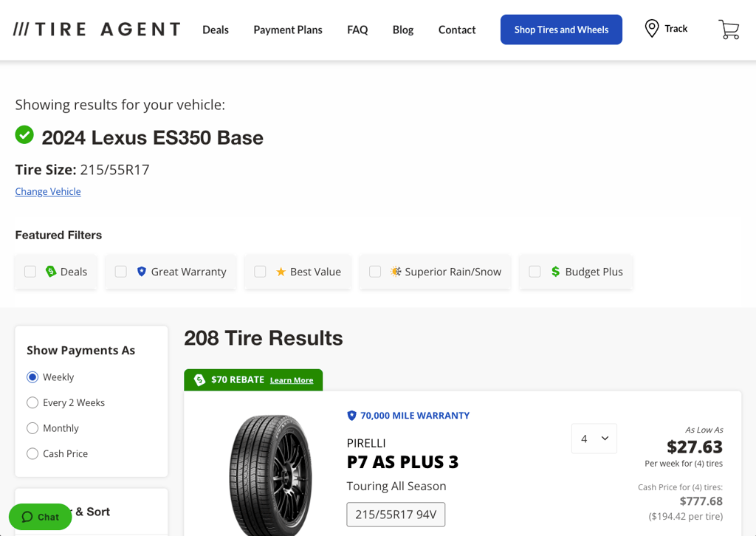Screen dimensions: 756x536
Task: Click the Per week for (4) tires text
Action: pos(684,464)
